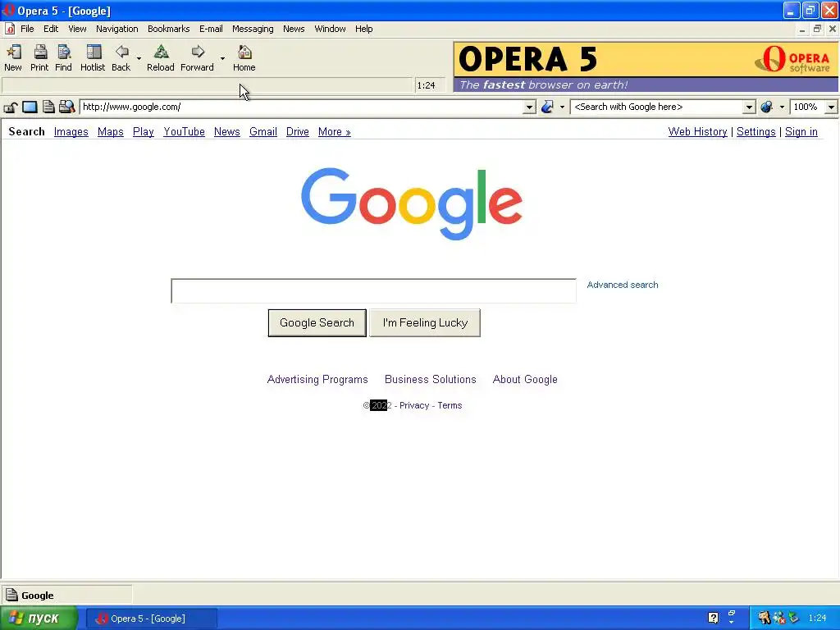Expand the address bar URL dropdown
Image resolution: width=840 pixels, height=630 pixels.
pos(529,107)
